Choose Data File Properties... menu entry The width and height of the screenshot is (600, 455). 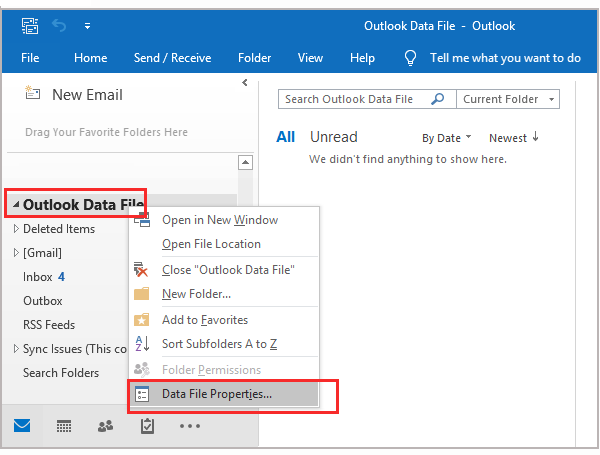[x=217, y=394]
